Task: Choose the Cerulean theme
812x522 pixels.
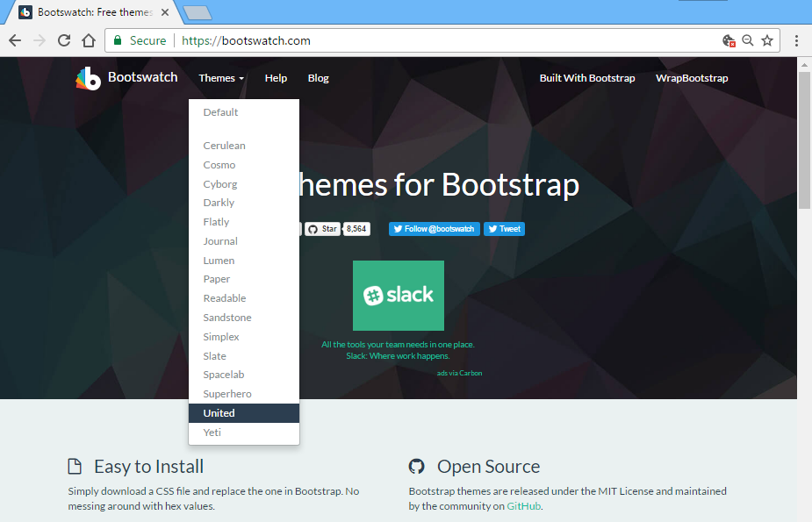Action: coord(244,146)
